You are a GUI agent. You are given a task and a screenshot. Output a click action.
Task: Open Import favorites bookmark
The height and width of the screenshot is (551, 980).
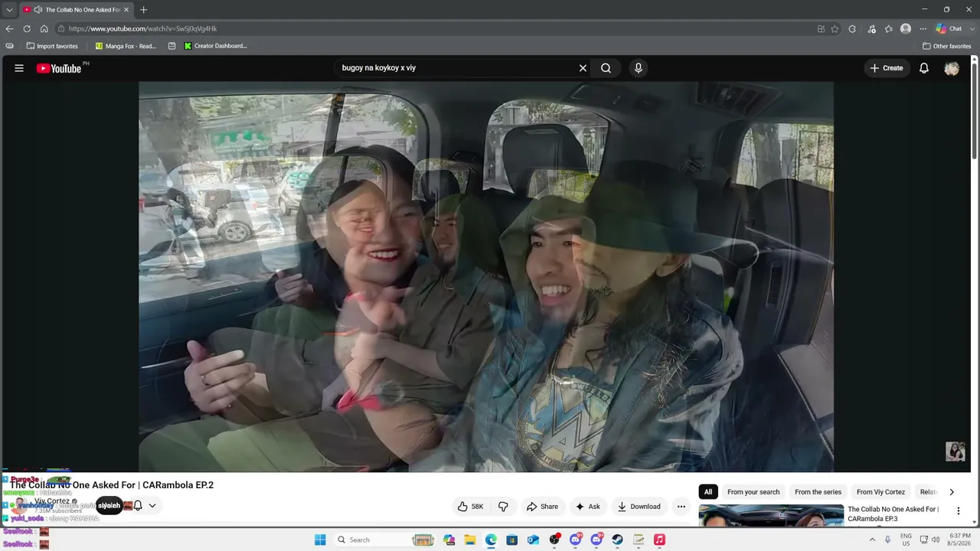pos(52,46)
